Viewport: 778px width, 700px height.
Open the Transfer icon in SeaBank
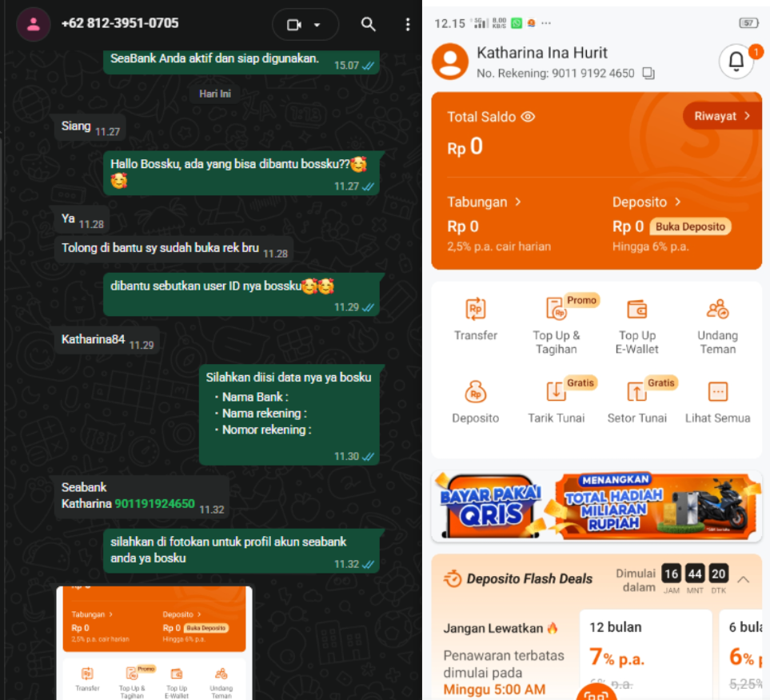(475, 310)
